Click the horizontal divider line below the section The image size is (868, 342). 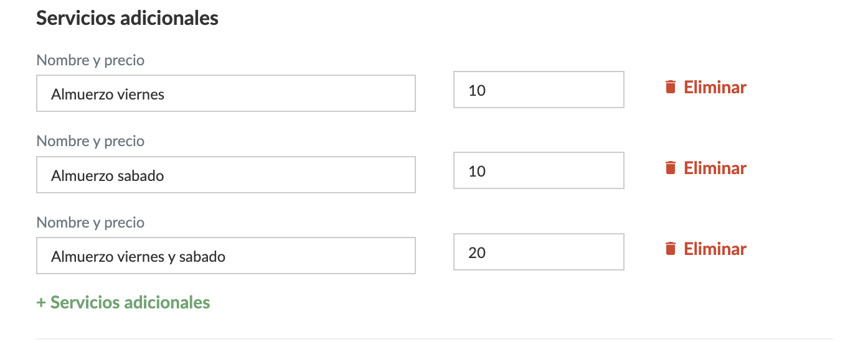[434, 339]
